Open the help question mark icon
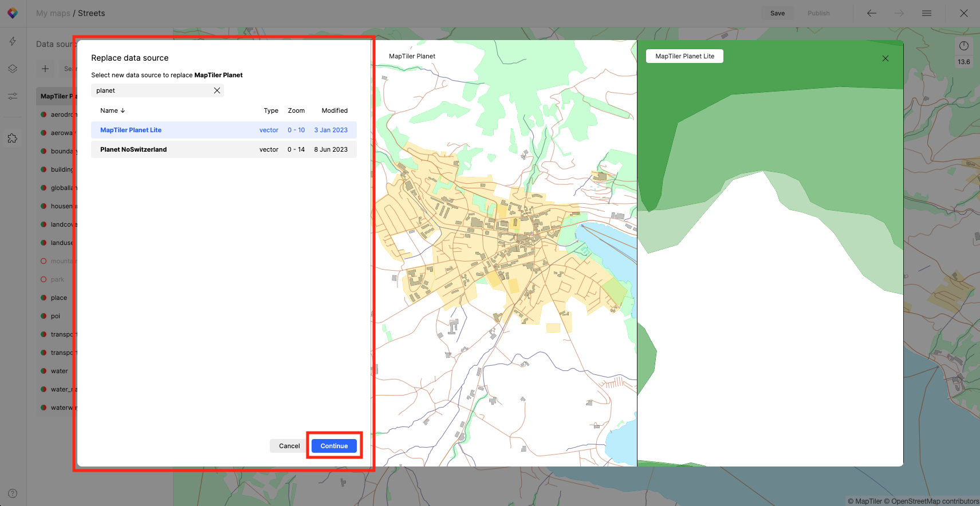This screenshot has height=506, width=980. click(13, 493)
